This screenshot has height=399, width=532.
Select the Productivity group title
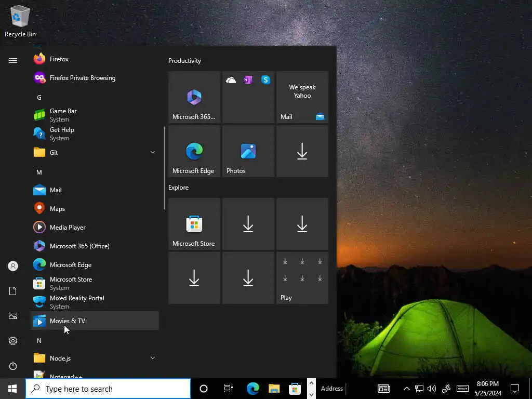184,61
